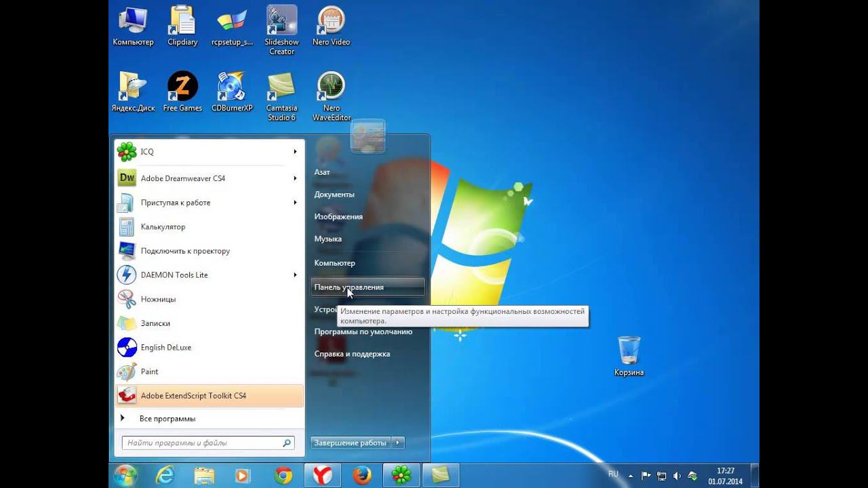Select Подключить к проектору entry

[210, 251]
